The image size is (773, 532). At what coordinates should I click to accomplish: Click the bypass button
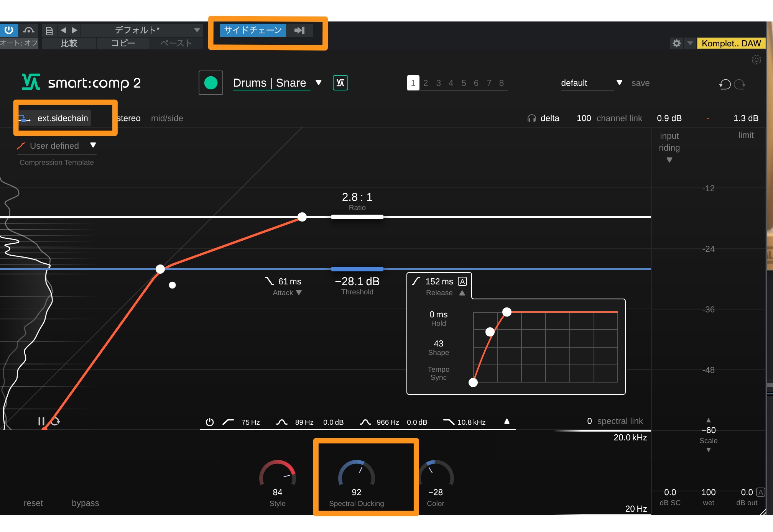point(85,503)
